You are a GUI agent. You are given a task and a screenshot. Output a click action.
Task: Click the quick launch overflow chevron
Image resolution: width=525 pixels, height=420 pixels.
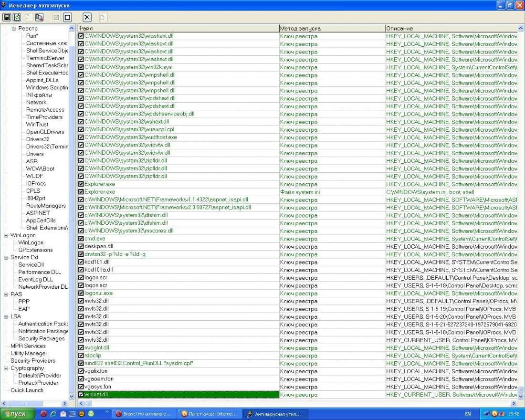coord(107,411)
